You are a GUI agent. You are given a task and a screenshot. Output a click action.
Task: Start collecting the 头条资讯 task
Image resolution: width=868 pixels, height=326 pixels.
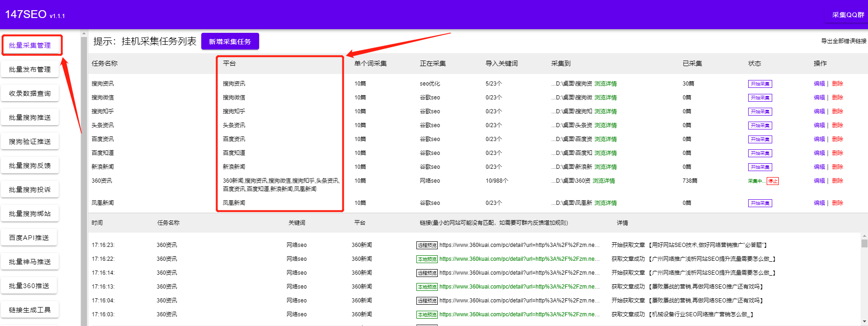[760, 126]
